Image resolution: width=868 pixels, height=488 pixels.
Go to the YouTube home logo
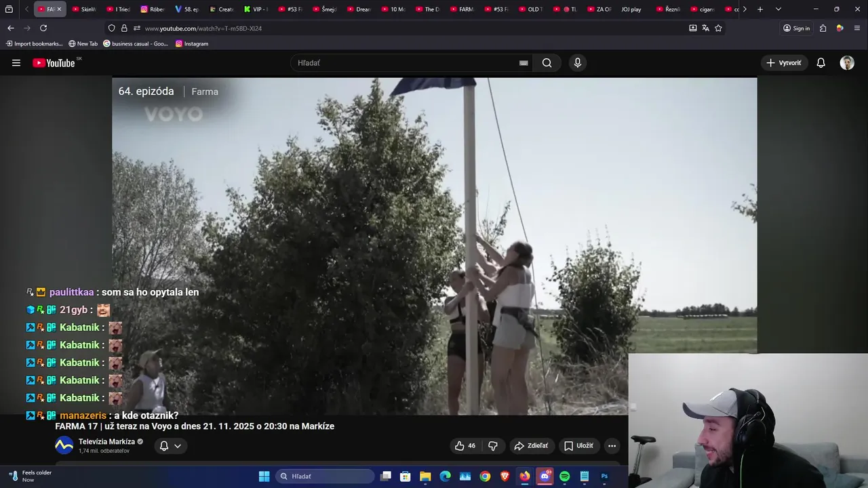tap(54, 63)
